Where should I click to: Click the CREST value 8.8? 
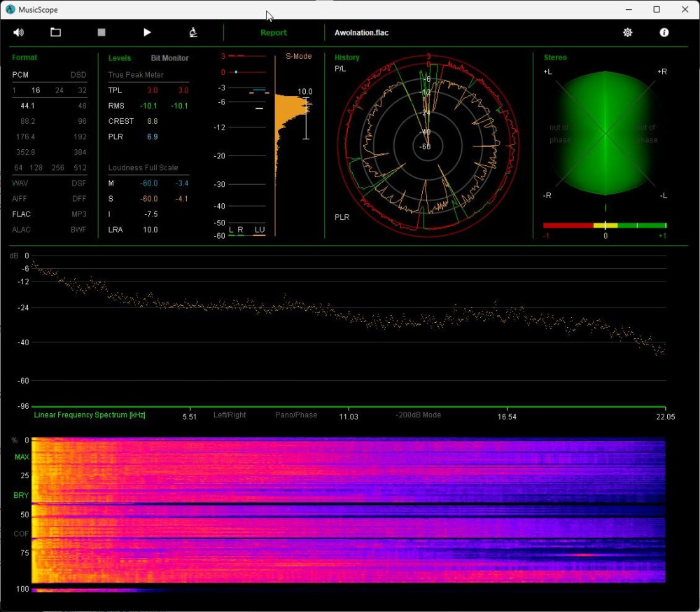152,121
